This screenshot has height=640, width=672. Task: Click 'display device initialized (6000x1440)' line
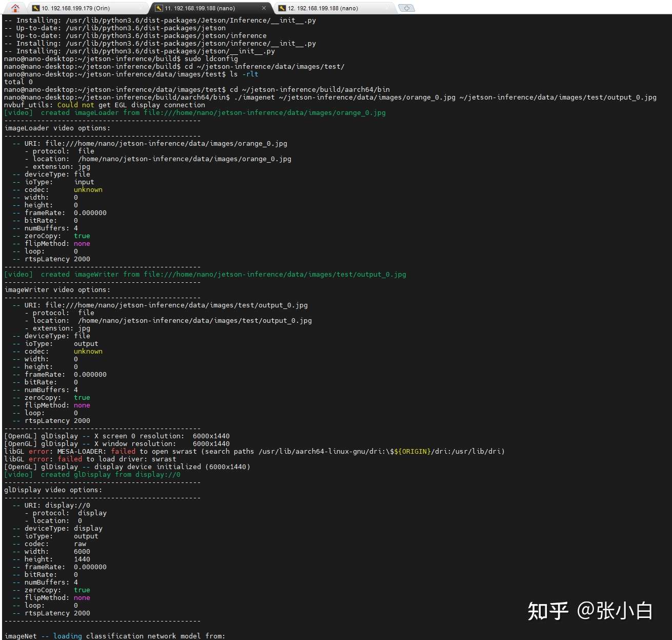coord(127,467)
